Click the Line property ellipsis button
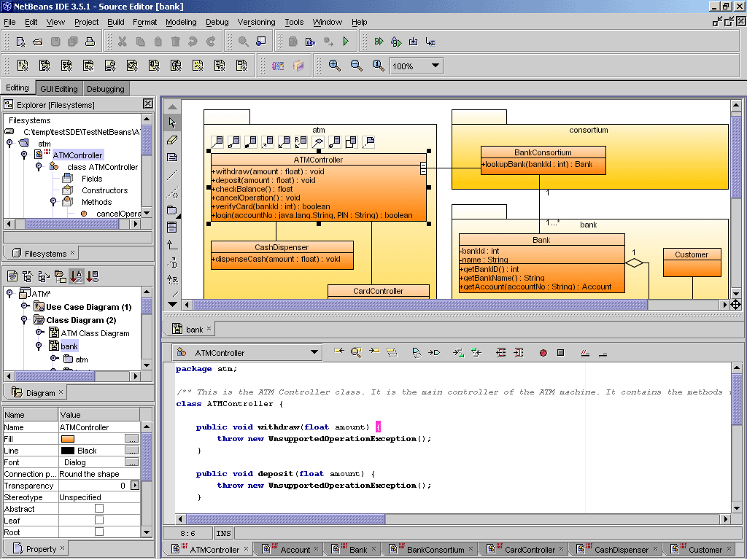The height and width of the screenshot is (560, 747). pos(132,451)
